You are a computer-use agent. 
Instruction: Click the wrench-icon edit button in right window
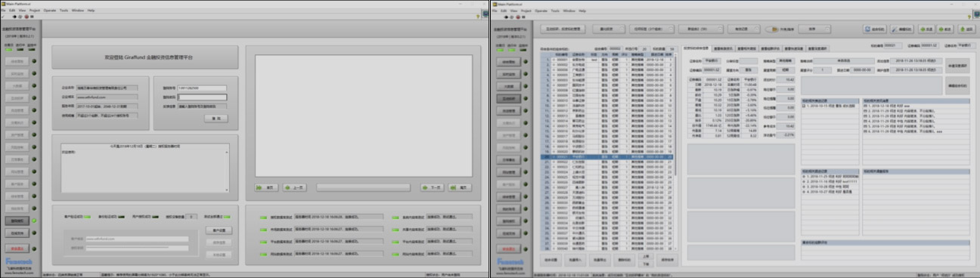(902, 29)
